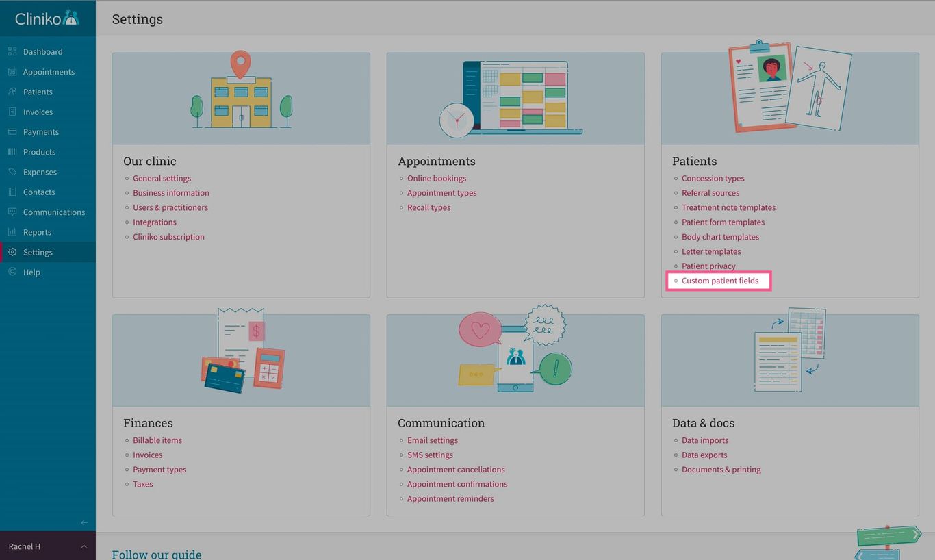Open the Products section icon
Screen dimensions: 935x560
pyautogui.click(x=12, y=151)
